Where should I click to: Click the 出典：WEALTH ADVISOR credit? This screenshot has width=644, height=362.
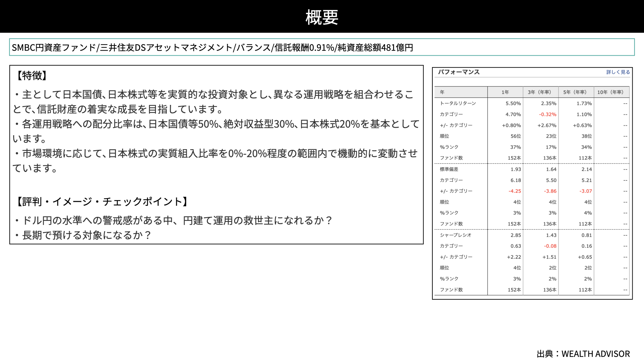tap(583, 354)
